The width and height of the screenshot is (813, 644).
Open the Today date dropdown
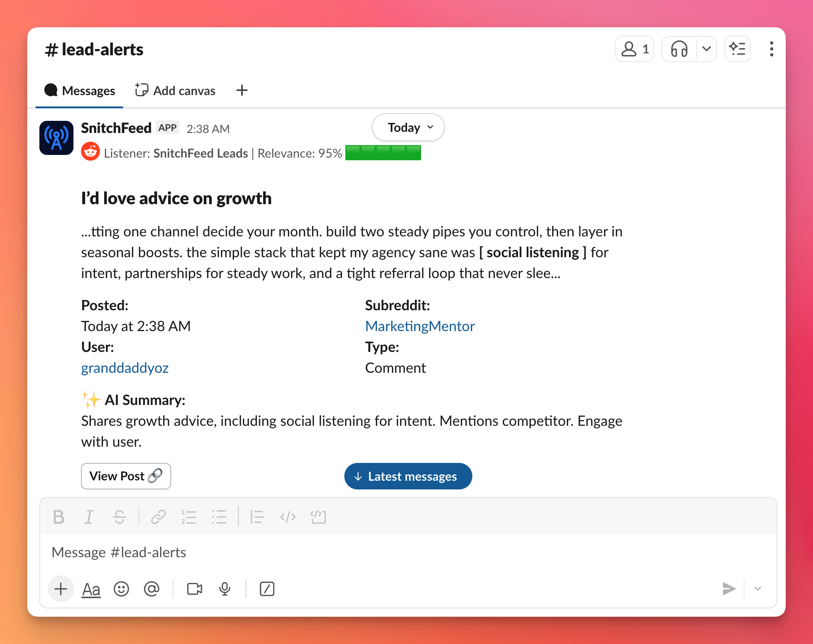point(408,127)
